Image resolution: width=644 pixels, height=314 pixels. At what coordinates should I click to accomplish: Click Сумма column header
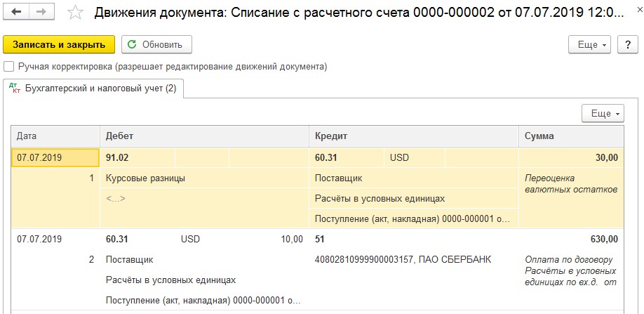pos(571,136)
